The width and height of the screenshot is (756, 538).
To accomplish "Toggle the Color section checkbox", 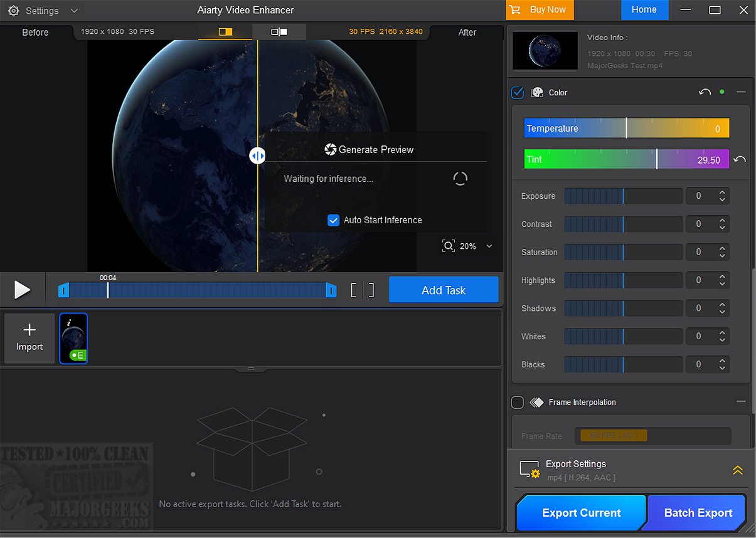I will [518, 93].
